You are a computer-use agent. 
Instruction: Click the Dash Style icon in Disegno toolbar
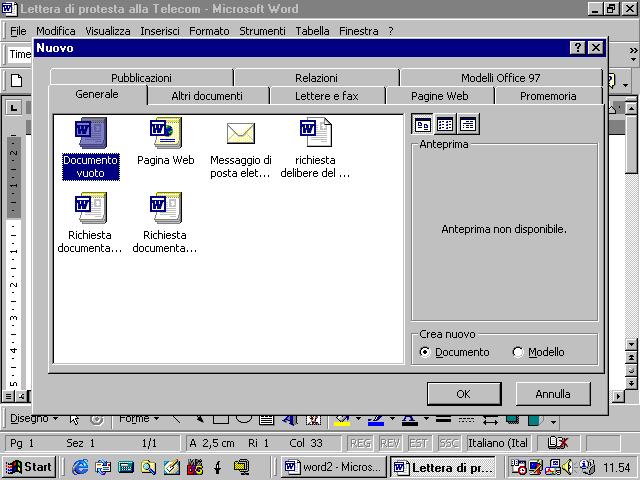pos(467,419)
